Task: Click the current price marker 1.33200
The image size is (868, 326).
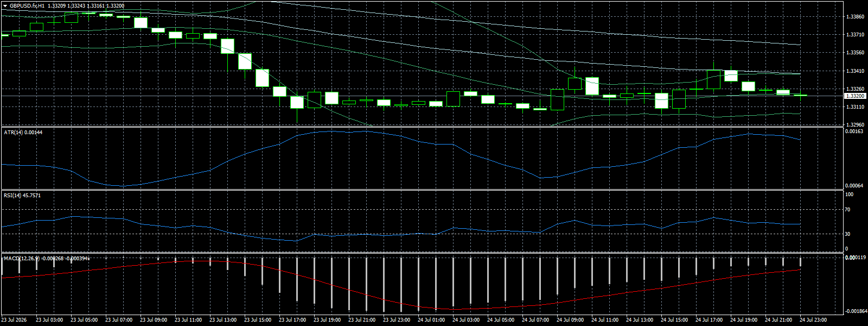Action: pyautogui.click(x=855, y=96)
